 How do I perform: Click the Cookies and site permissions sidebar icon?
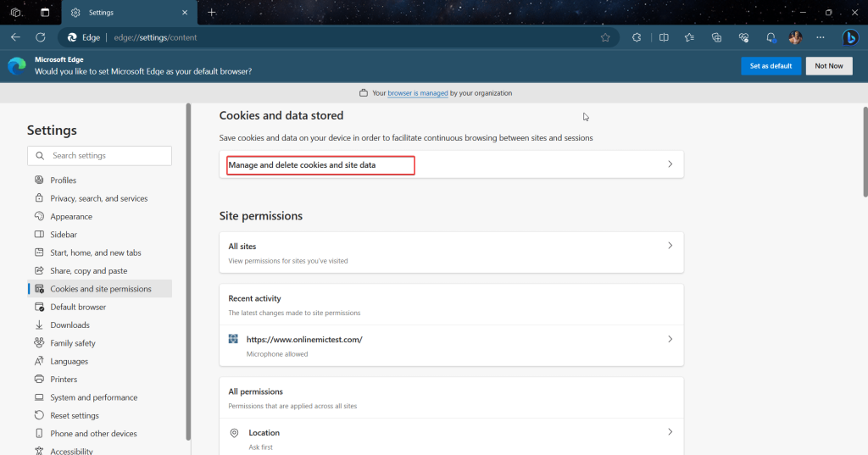pyautogui.click(x=39, y=289)
